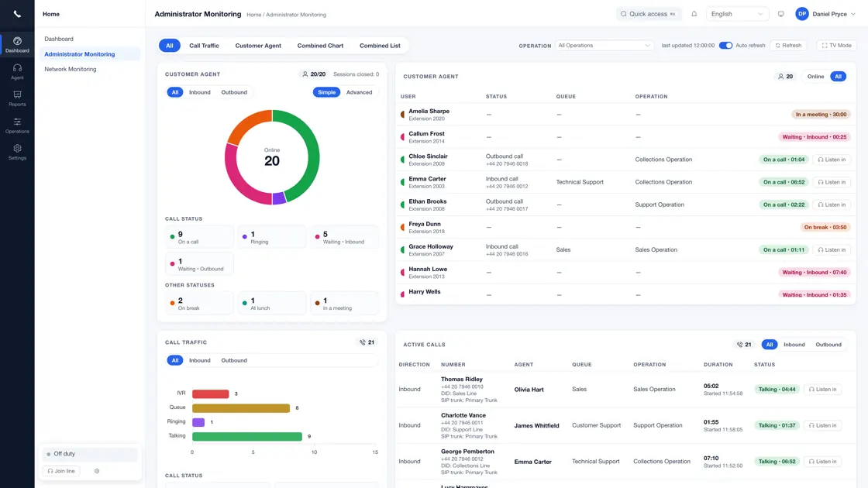Open the Operations sliders icon

click(x=17, y=125)
